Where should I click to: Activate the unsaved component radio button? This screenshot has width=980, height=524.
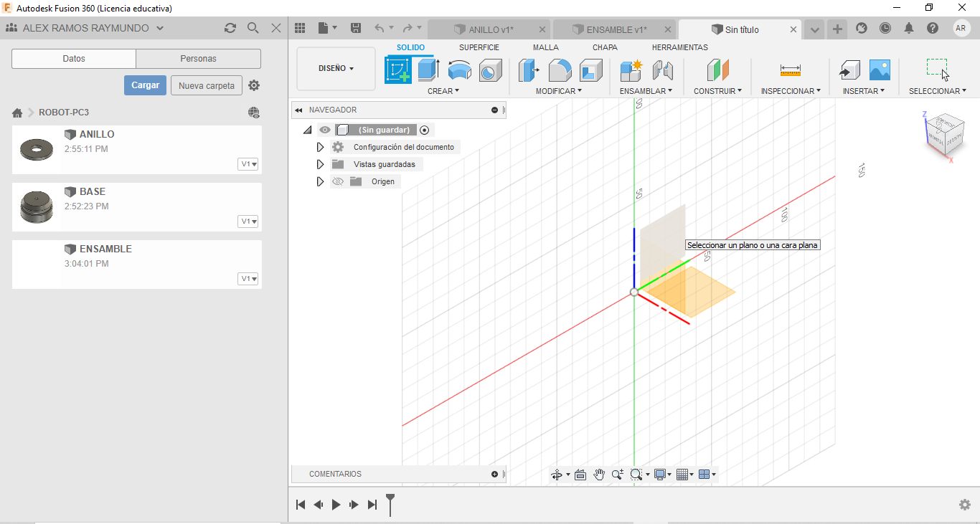[x=425, y=130]
